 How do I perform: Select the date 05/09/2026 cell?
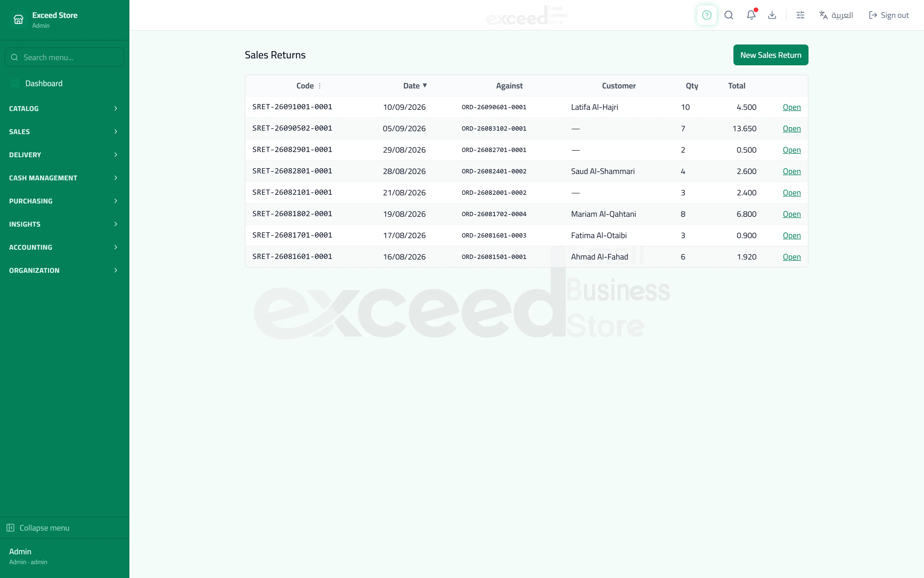point(404,129)
